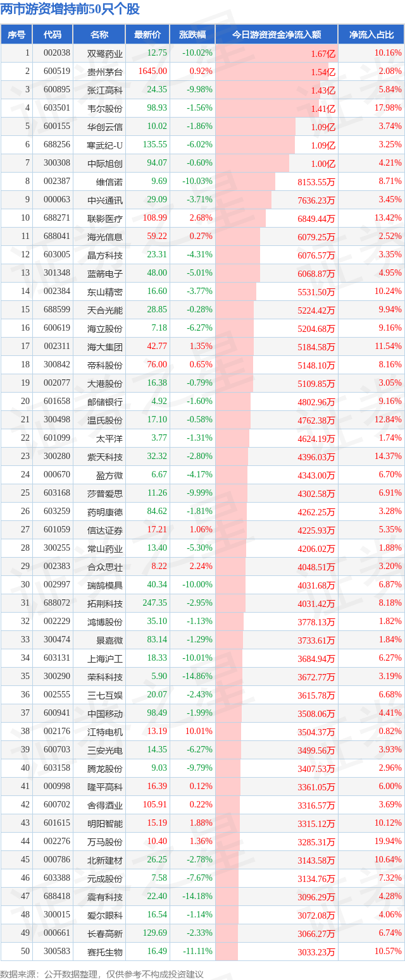The height and width of the screenshot is (980, 405).
Task: Click stock name 鸿博股份
Action: 105,622
